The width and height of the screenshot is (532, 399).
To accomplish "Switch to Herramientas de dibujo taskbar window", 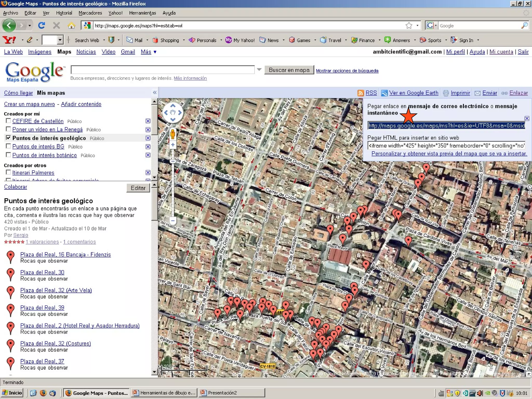I will [164, 393].
